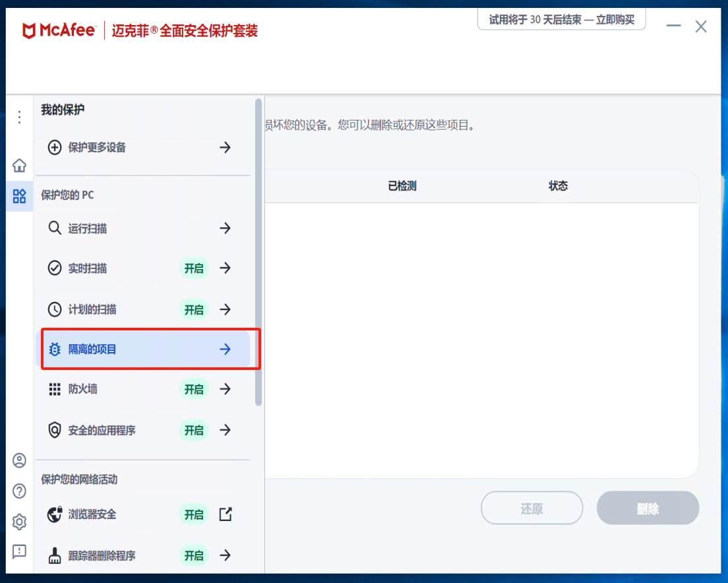Image resolution: width=728 pixels, height=583 pixels.
Task: Click the checkmark icon for 实时扫描
Action: [55, 268]
